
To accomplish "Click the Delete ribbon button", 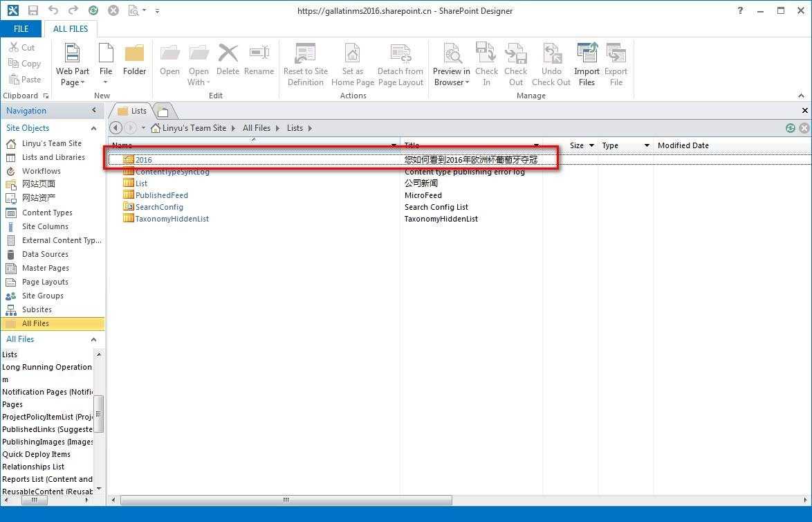I will (228, 60).
